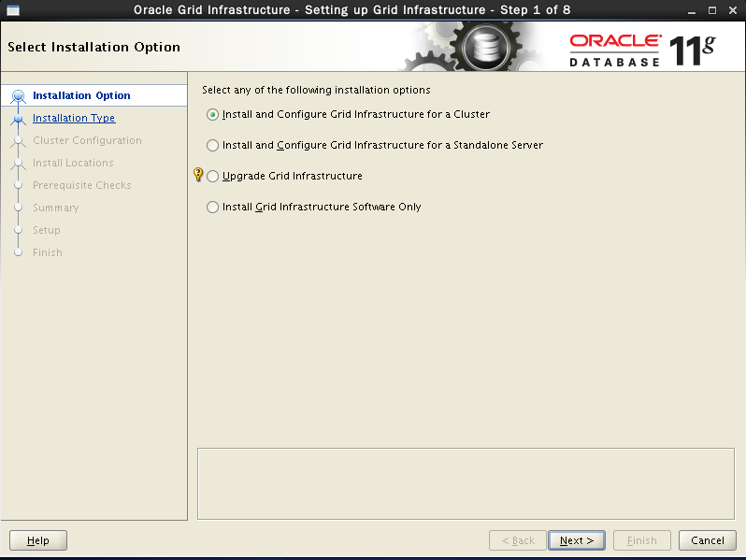
Task: Click the Cluster Configuration step in sidebar
Action: coord(87,140)
